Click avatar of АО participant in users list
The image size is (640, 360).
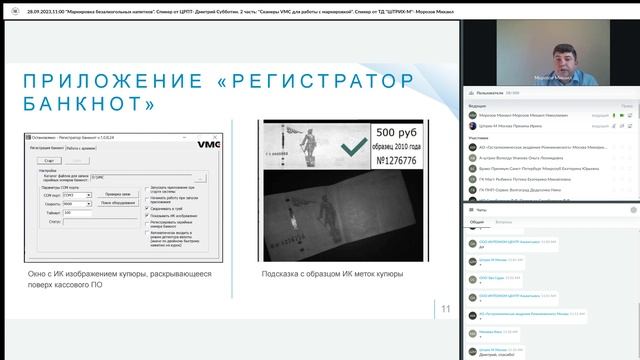(x=473, y=147)
